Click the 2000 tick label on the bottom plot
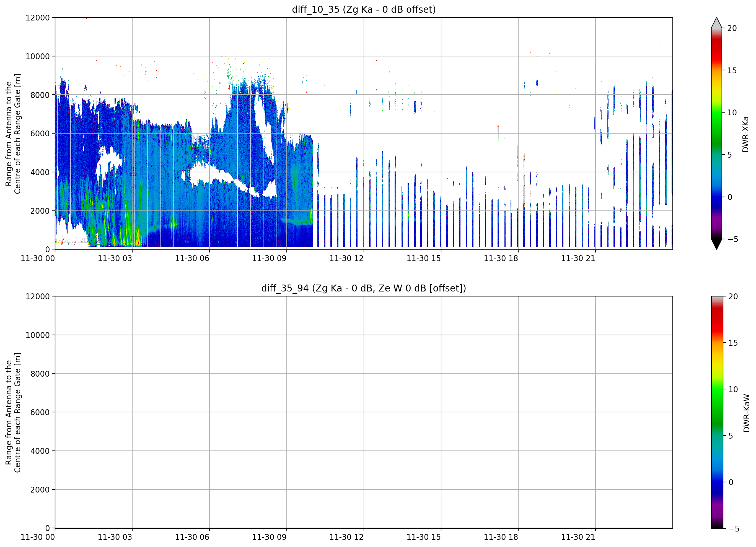The height and width of the screenshot is (547, 756). point(40,490)
